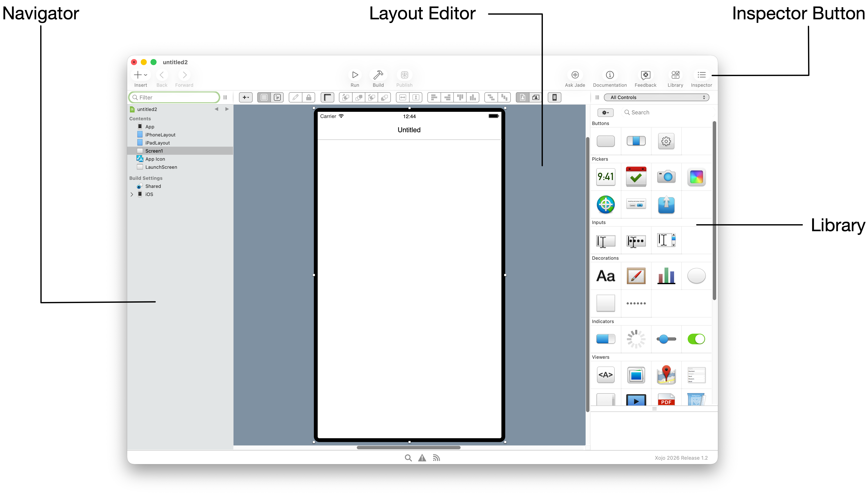Image resolution: width=868 pixels, height=496 pixels.
Task: Select the map viewer control
Action: (x=666, y=375)
